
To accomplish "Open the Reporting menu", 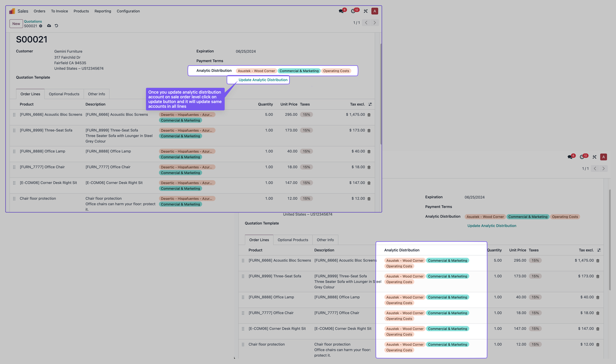I will click(103, 11).
